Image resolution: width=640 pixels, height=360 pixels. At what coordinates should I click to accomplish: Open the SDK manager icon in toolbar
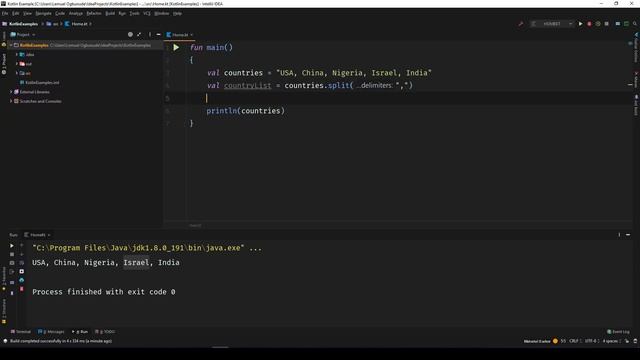626,24
